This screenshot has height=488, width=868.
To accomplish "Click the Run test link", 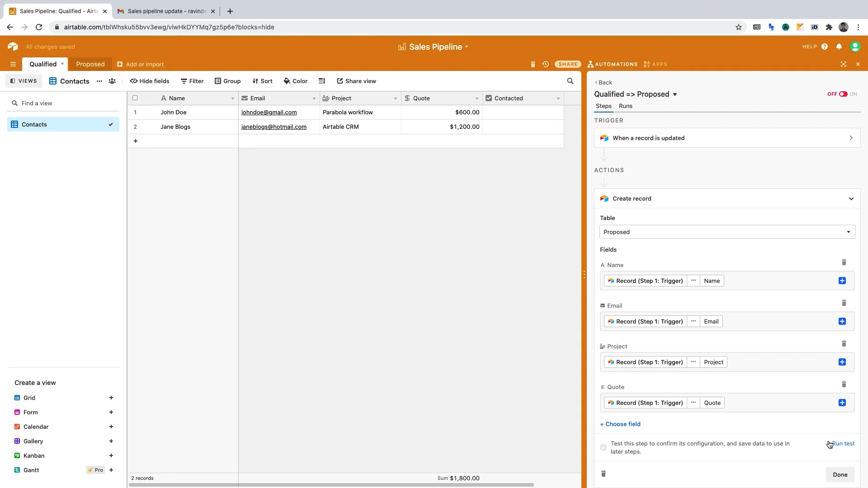I will coord(843,444).
